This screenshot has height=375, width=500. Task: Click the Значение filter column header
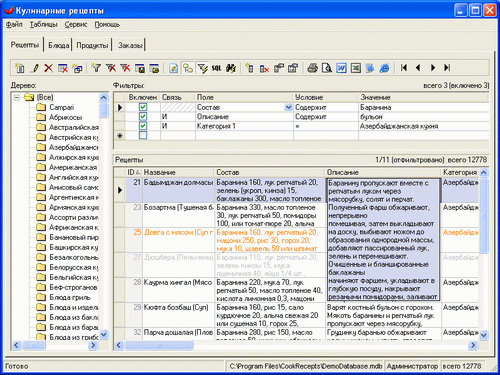(x=423, y=97)
